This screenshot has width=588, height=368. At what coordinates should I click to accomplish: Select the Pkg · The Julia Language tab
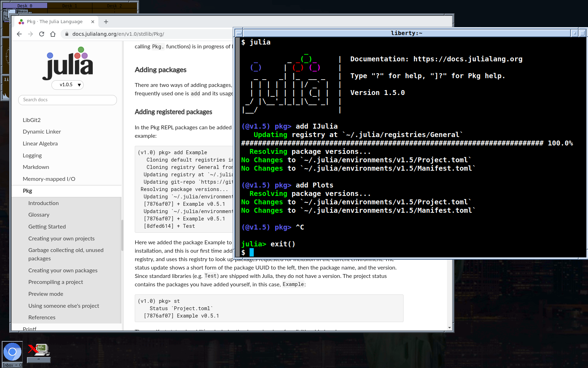(55, 22)
